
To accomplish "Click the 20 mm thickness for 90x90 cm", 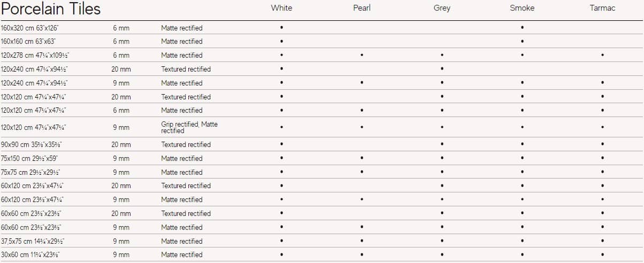I will [121, 144].
